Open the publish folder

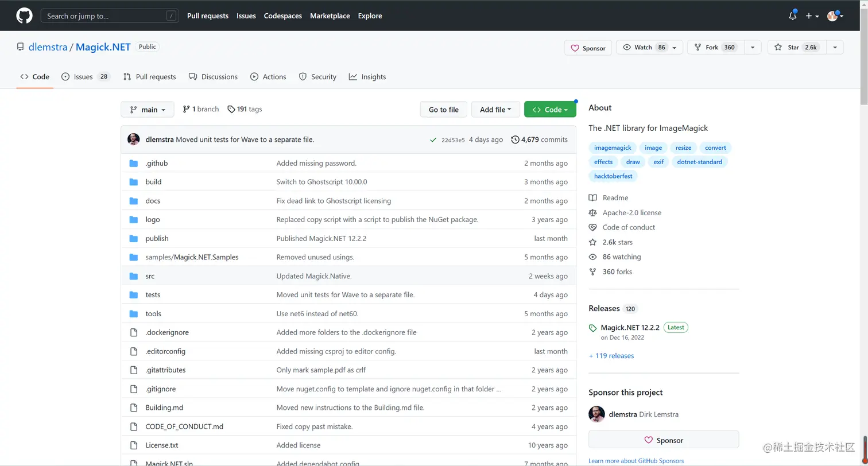[x=157, y=239]
